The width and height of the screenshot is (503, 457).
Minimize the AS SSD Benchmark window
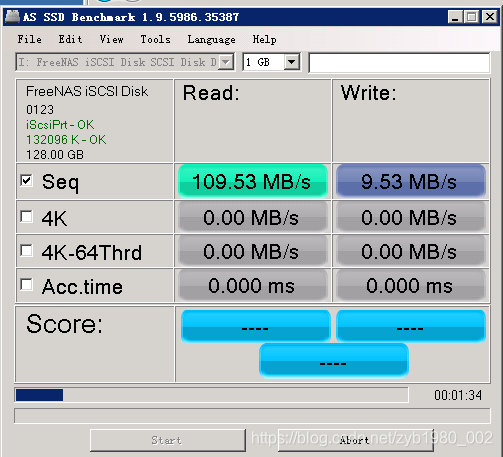click(x=455, y=17)
